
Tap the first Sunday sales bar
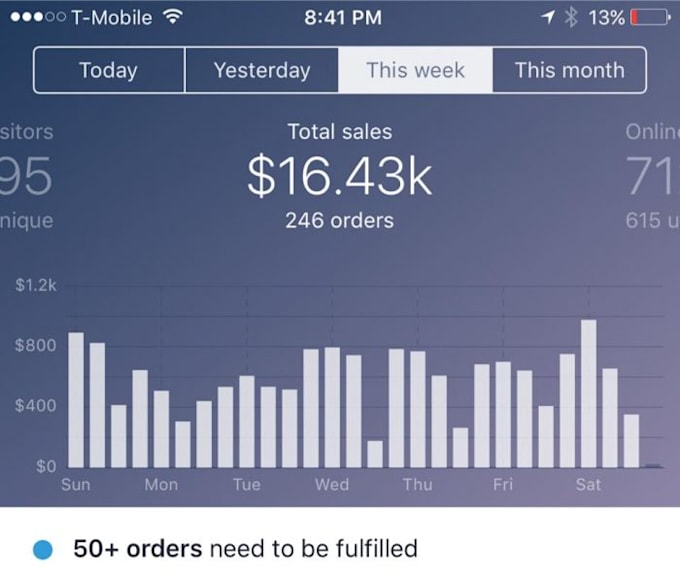[x=76, y=399]
